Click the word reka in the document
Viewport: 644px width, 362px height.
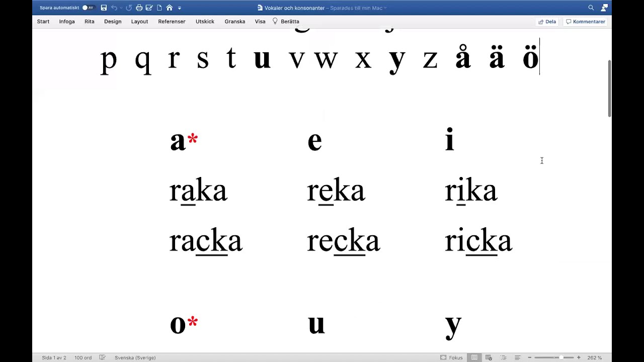pos(336,192)
